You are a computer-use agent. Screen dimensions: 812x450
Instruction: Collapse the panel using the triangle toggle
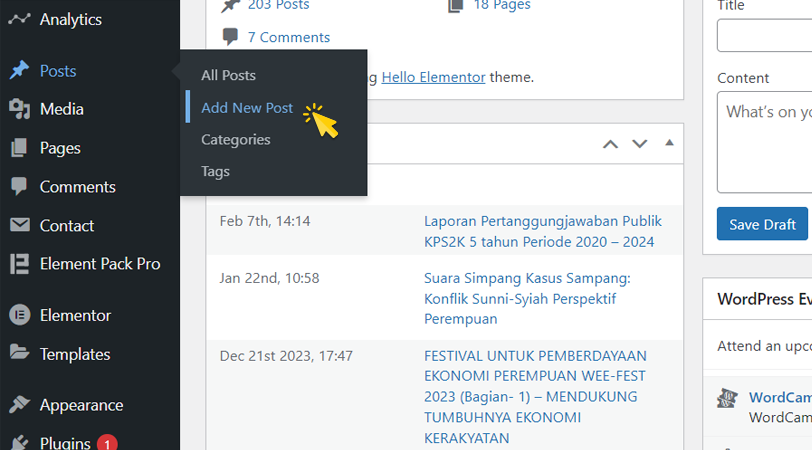(669, 143)
